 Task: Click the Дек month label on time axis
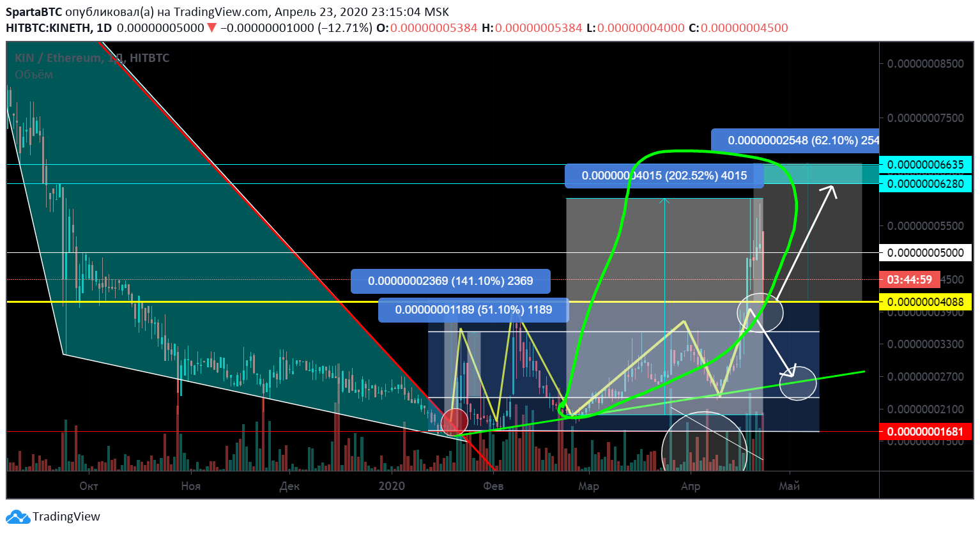pos(289,487)
